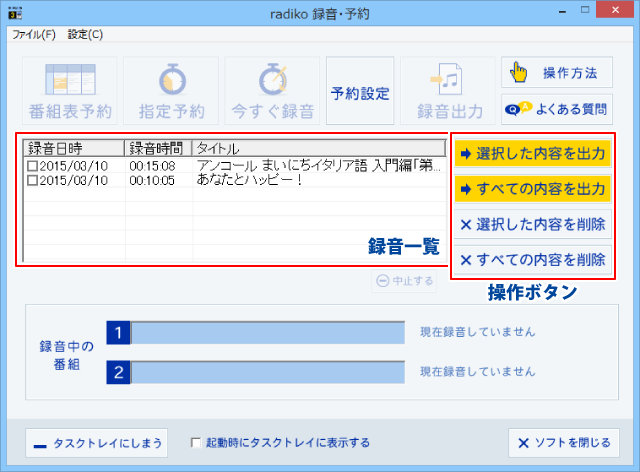The image size is (640, 472).
Task: Sort by the 録音時間 column header
Action: point(158,148)
